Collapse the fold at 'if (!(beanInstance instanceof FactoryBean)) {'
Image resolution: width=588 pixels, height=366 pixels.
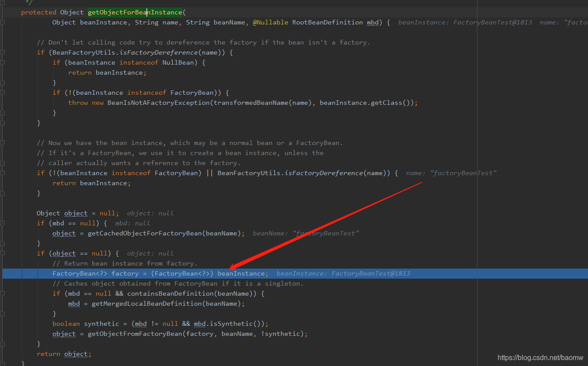[x=2, y=93]
